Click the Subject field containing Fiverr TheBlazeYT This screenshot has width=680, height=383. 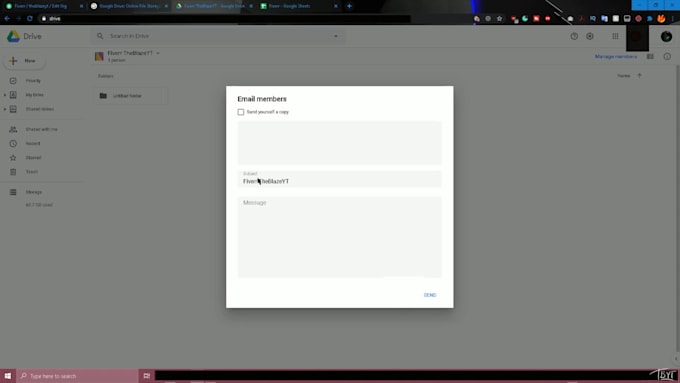coord(340,179)
